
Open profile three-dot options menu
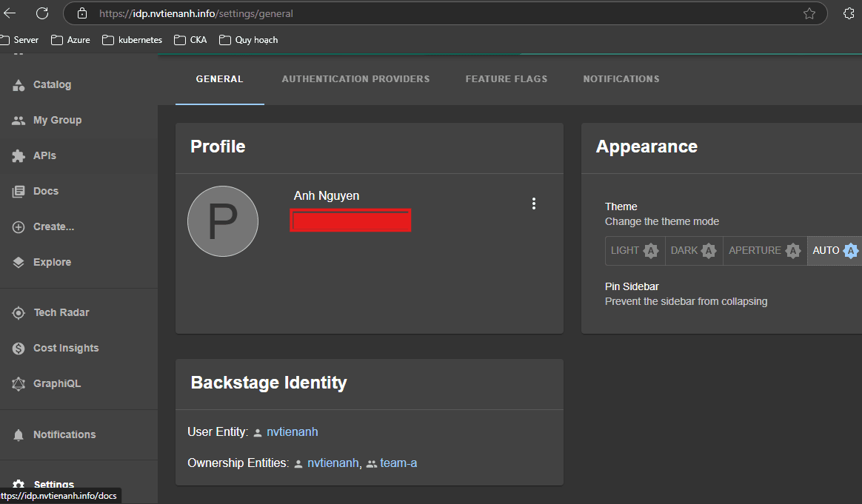tap(534, 204)
